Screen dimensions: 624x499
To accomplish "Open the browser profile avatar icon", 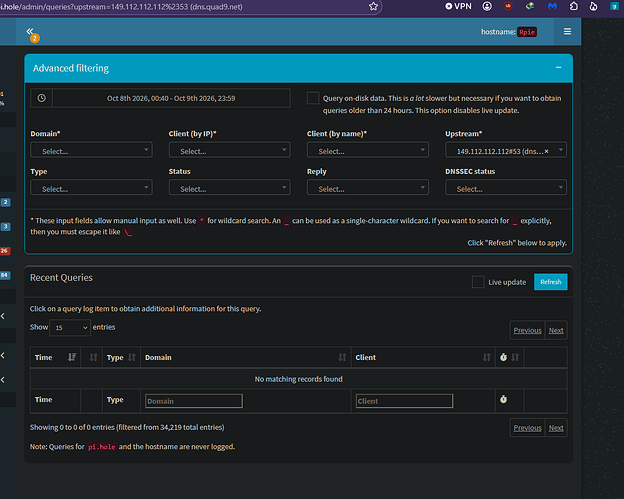I will click(487, 6).
